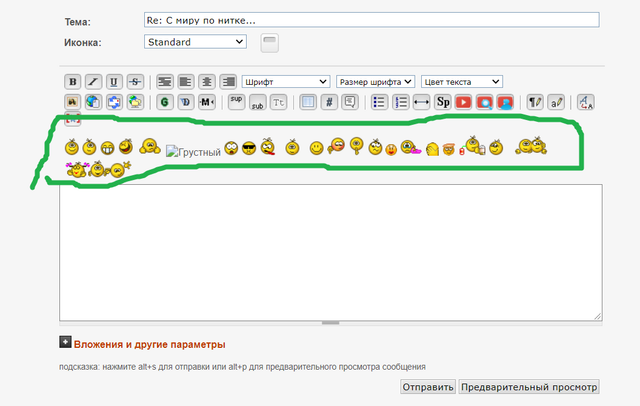Image resolution: width=640 pixels, height=406 pixels.
Task: Open the Шрифт font dropdown
Action: 286,82
